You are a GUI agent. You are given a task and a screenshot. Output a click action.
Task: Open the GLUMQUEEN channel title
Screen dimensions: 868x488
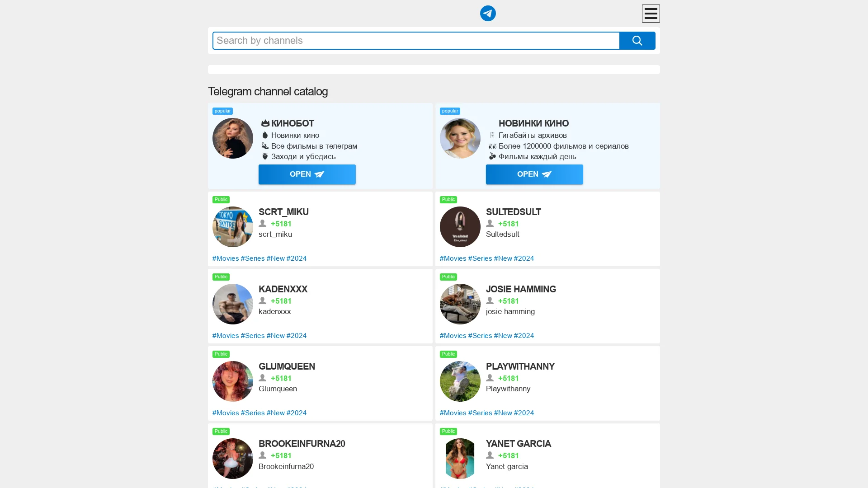pyautogui.click(x=287, y=366)
